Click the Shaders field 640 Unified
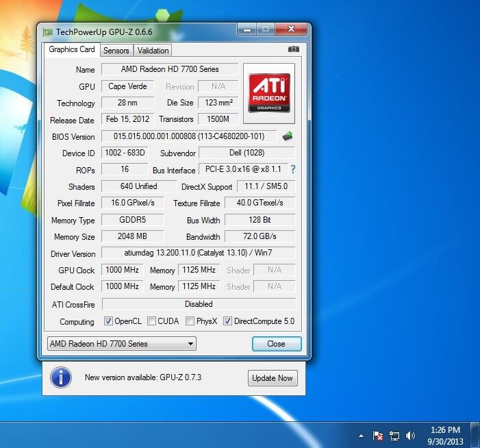 pos(139,186)
